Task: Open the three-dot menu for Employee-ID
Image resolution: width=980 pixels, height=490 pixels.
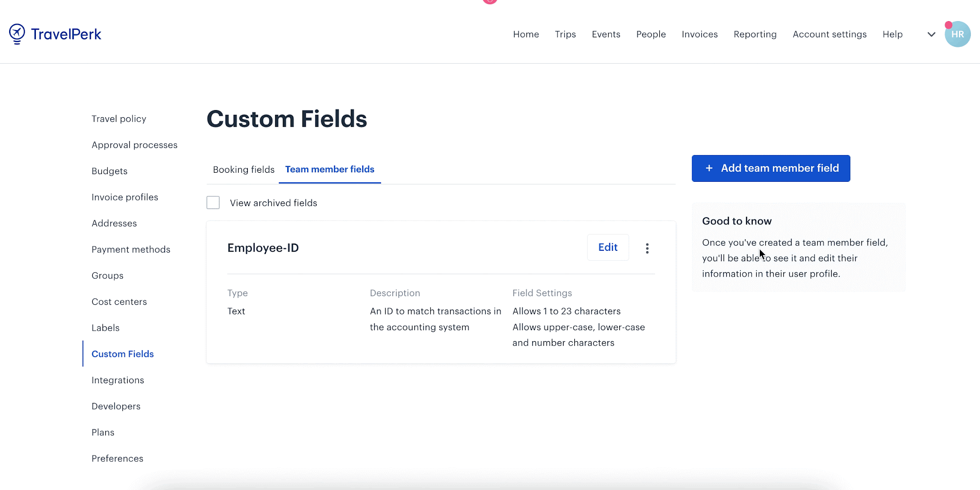Action: [647, 248]
